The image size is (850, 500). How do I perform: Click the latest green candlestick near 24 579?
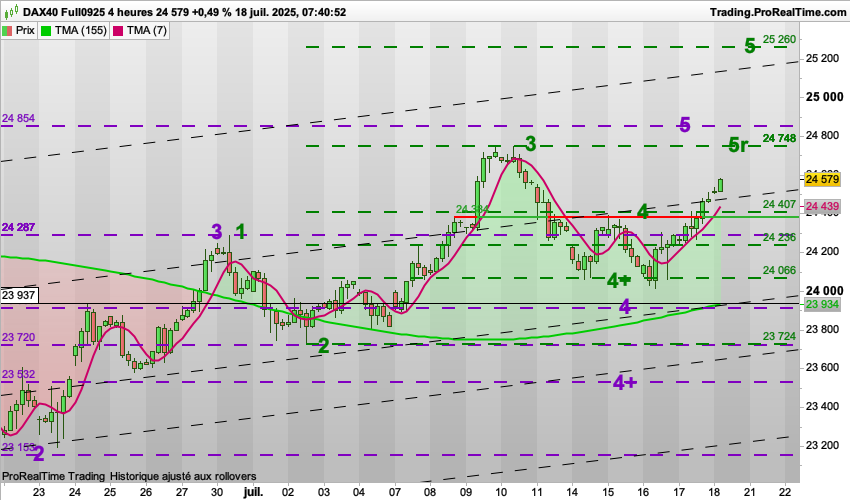click(720, 185)
